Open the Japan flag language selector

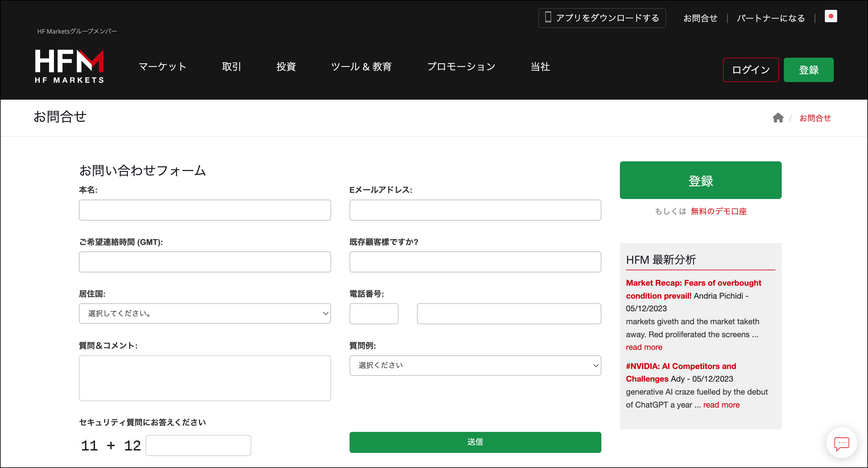(x=831, y=16)
